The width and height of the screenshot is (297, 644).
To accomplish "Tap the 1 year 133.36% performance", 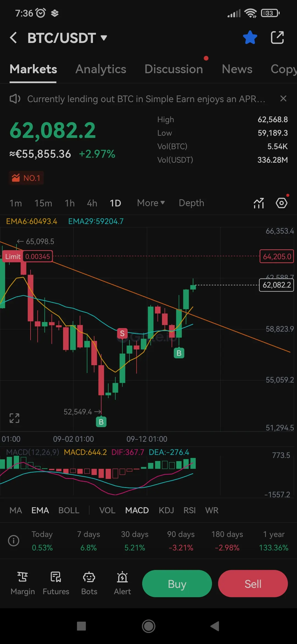I will click(x=274, y=541).
